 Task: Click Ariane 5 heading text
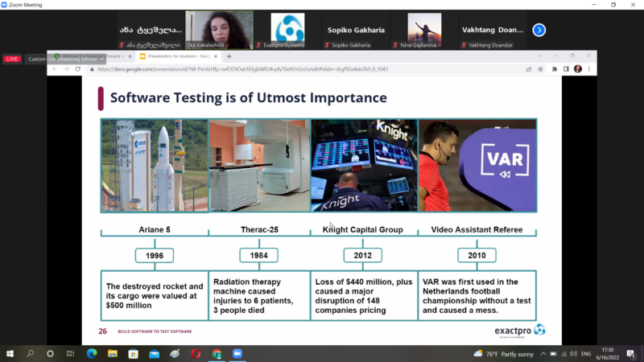[x=155, y=229]
